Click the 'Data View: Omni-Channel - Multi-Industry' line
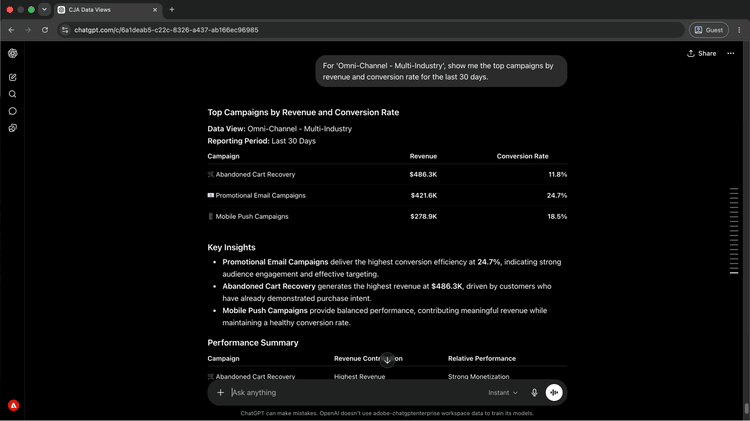The image size is (750, 421). pos(279,129)
